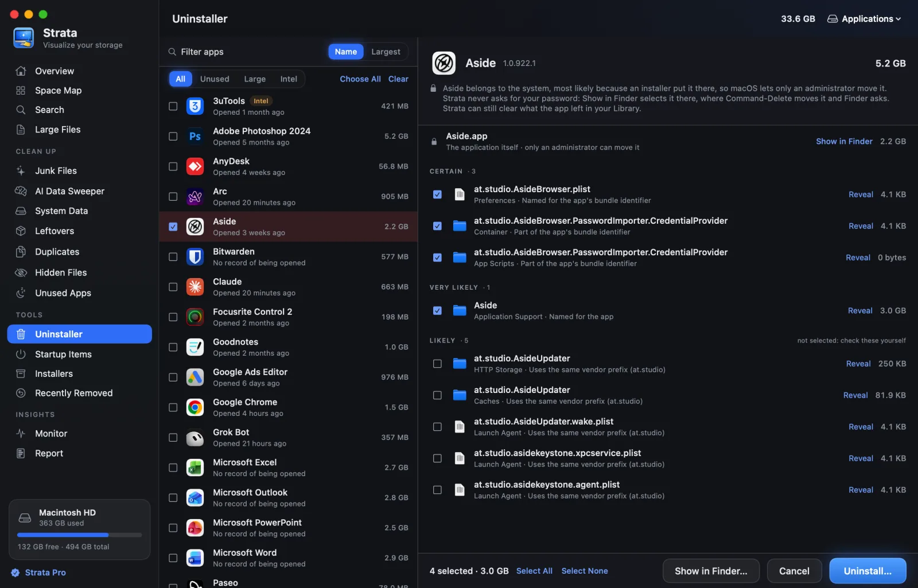Screen dimensions: 918x588
Task: Click Select None link
Action: pos(585,571)
